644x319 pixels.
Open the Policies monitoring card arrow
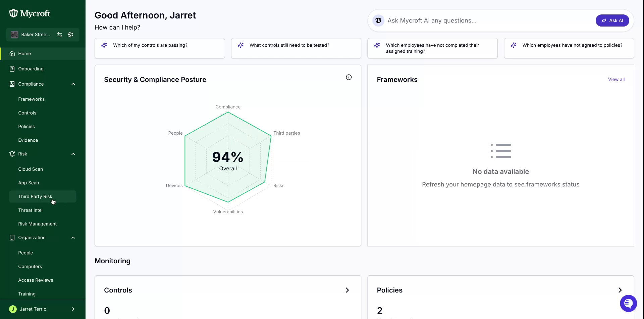pos(620,290)
